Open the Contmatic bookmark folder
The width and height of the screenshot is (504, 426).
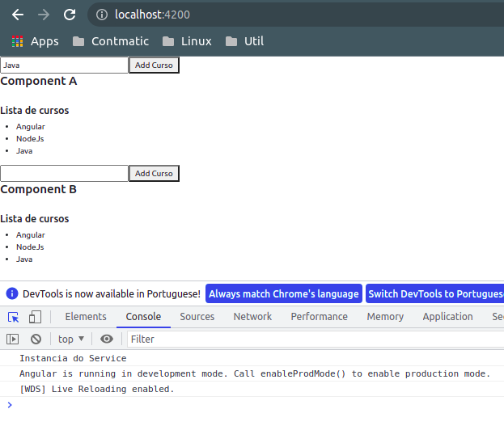tap(111, 41)
